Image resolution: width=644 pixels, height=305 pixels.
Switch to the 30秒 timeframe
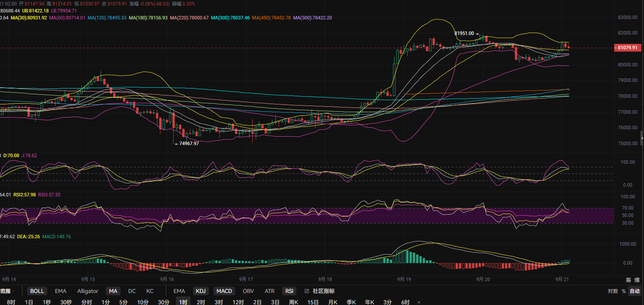tap(66, 302)
